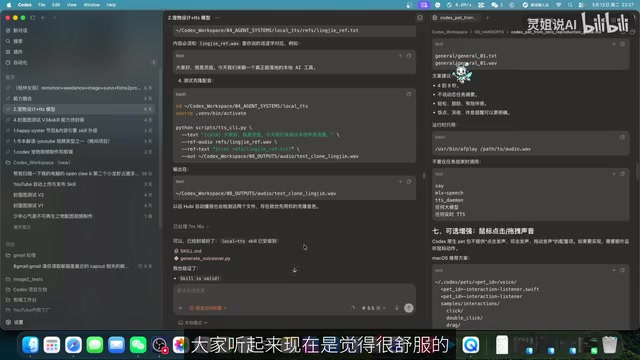The height and width of the screenshot is (360, 640).
Task: Switch to the codex_pet_from tab
Action: tap(456, 18)
